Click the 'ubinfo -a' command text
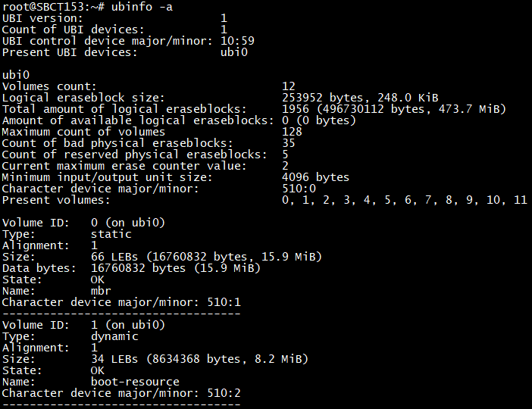532x409 pixels. (142, 7)
